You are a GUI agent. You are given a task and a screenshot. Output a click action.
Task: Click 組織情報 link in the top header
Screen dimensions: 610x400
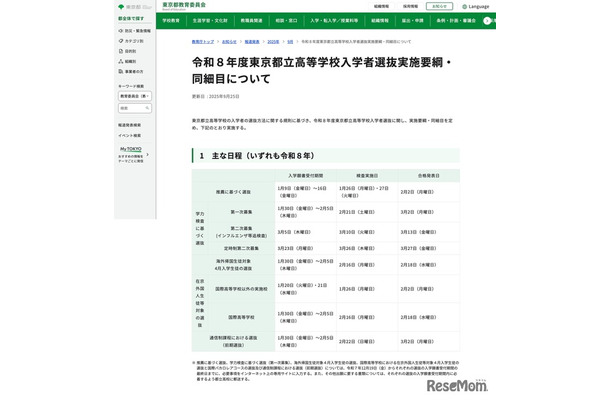pyautogui.click(x=381, y=7)
